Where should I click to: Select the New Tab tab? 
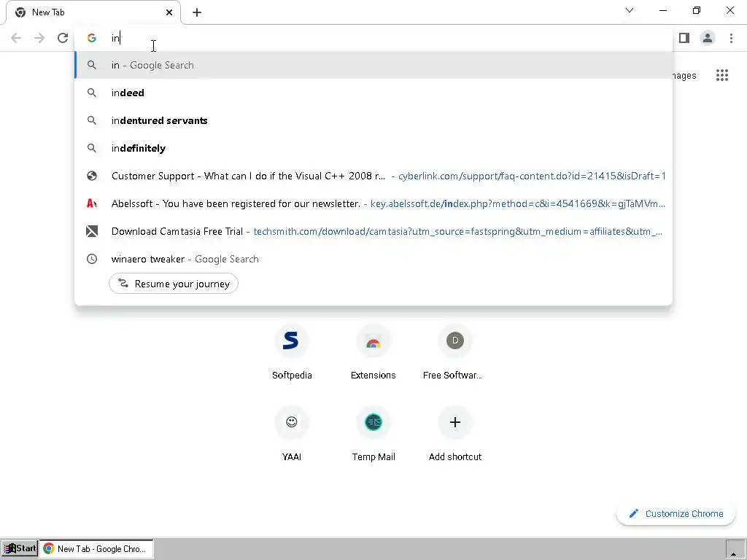(x=93, y=12)
